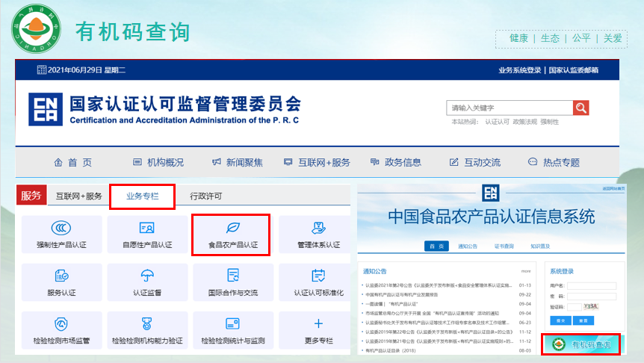The height and width of the screenshot is (363, 644).
Task: Open the 首页 tab in food certification system
Action: [436, 246]
